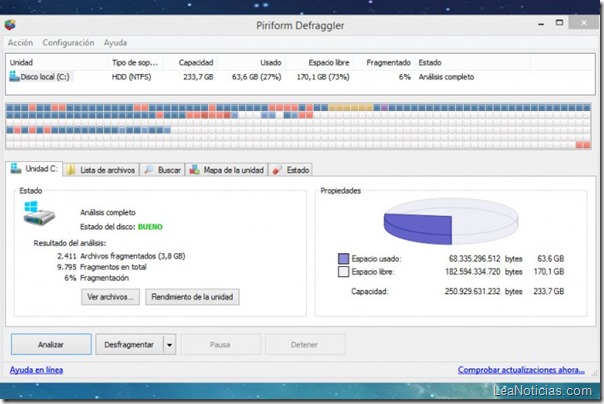Click the Espacio libre white color swatch
This screenshot has height=404, width=604.
coord(343,272)
